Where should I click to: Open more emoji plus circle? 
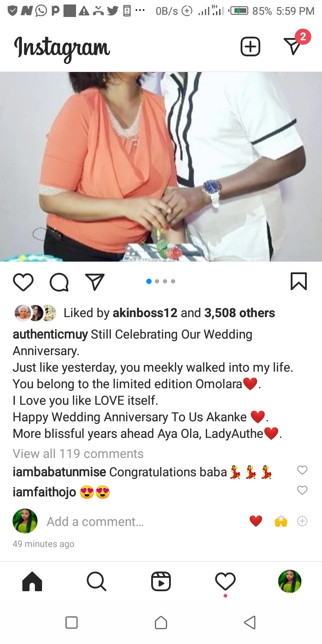302,521
